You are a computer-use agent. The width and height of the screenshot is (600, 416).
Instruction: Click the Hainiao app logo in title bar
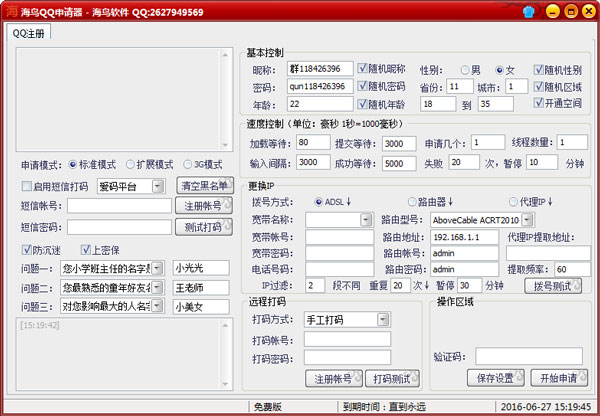(11, 11)
